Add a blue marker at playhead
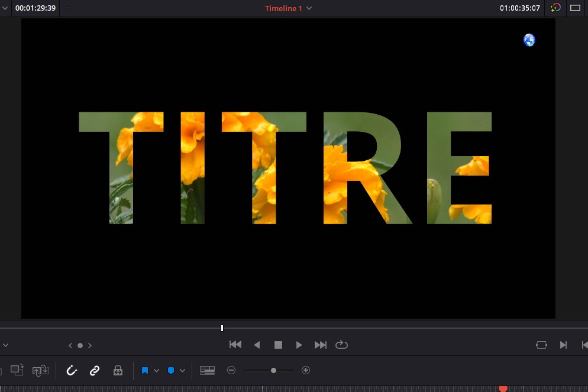This screenshot has width=588, height=392. (x=171, y=371)
